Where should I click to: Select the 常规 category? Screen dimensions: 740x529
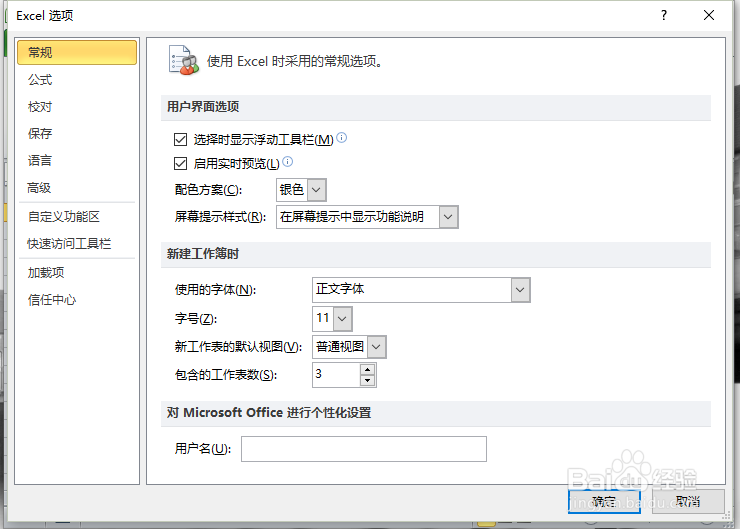[x=77, y=52]
